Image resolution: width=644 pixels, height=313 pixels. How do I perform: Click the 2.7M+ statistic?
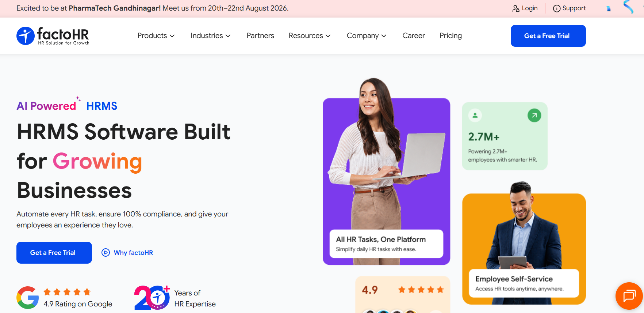[x=484, y=137]
